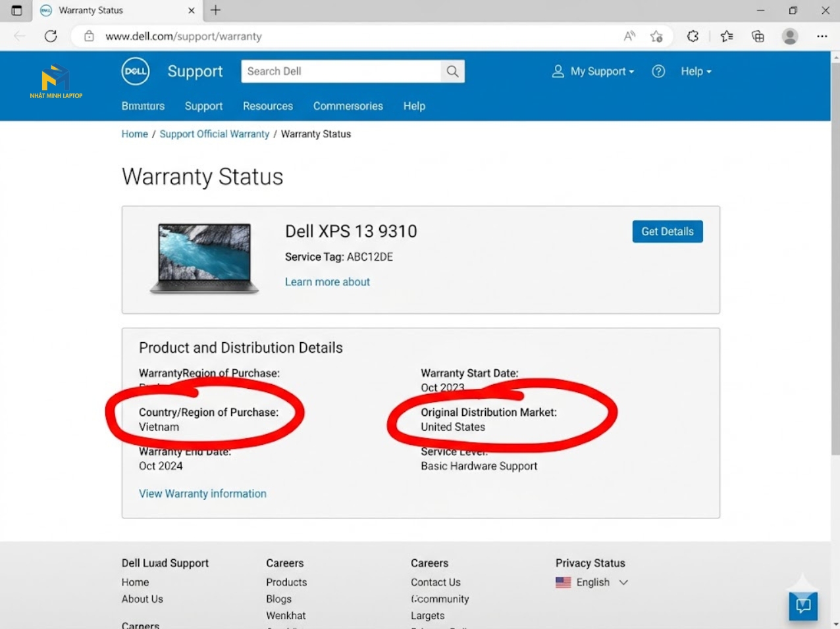Viewport: 840px width, 629px height.
Task: Open Read aloud icon in address bar
Action: point(629,36)
